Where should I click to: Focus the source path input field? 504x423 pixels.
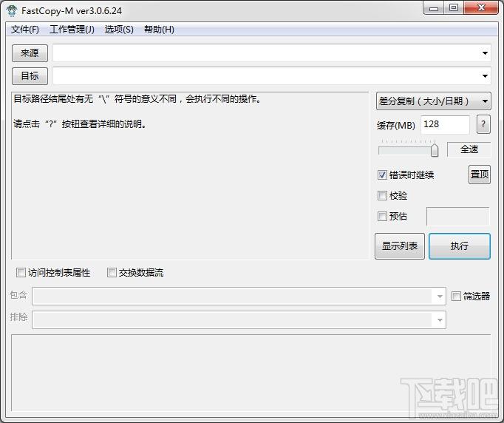(x=272, y=53)
